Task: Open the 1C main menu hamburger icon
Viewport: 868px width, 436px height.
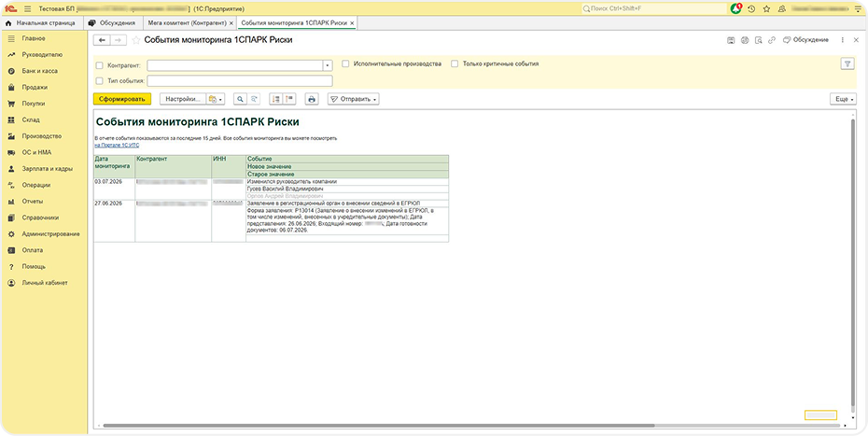Action: tap(28, 8)
